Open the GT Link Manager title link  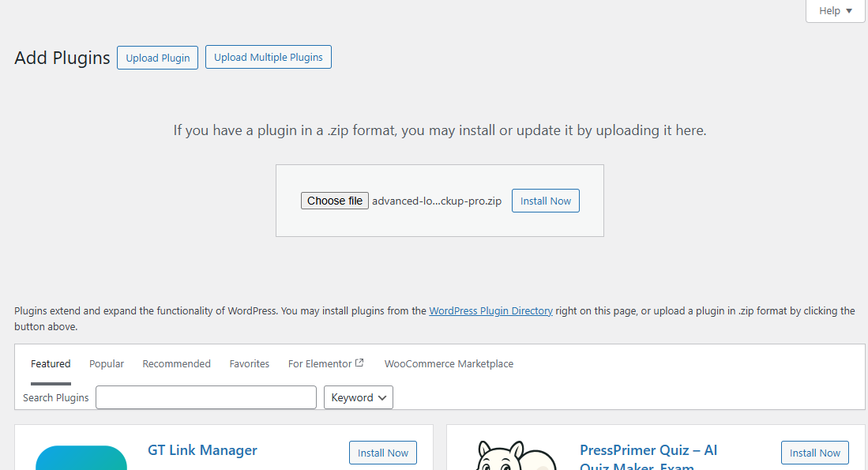(x=202, y=450)
